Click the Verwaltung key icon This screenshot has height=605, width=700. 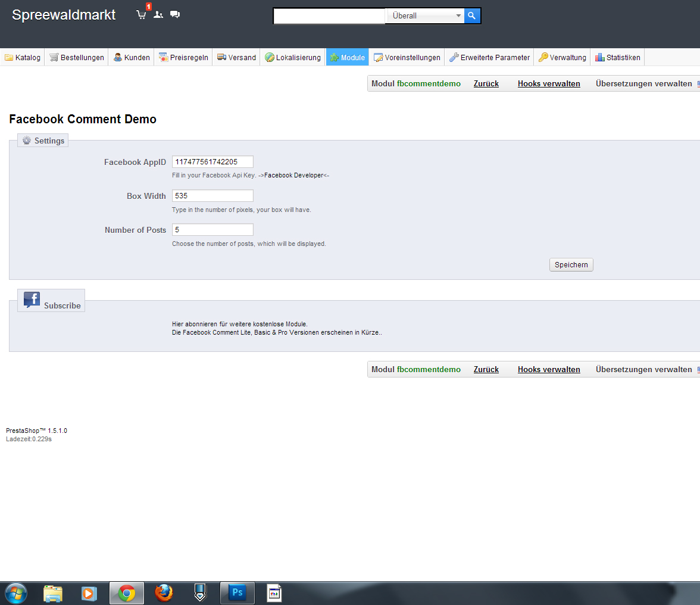pyautogui.click(x=543, y=57)
